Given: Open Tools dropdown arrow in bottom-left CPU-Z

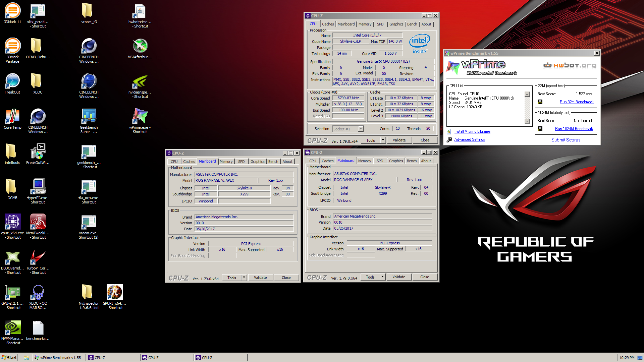Looking at the screenshot, I should (244, 278).
